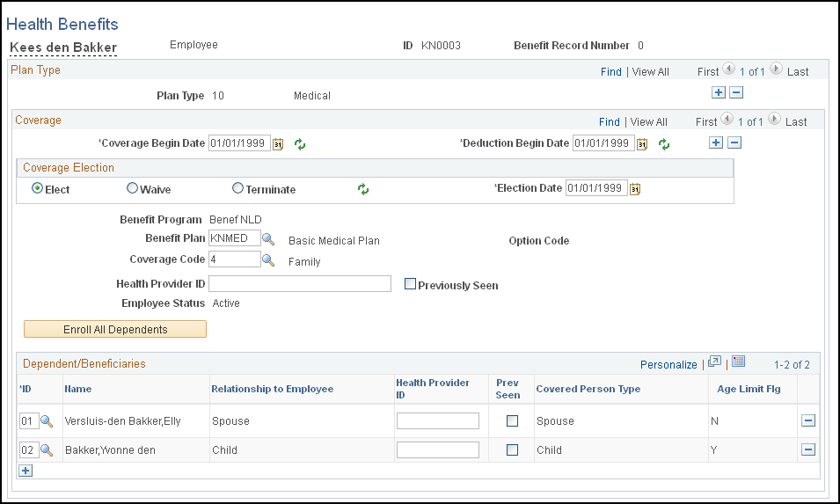
Task: Add a new dependent row
Action: pyautogui.click(x=26, y=471)
